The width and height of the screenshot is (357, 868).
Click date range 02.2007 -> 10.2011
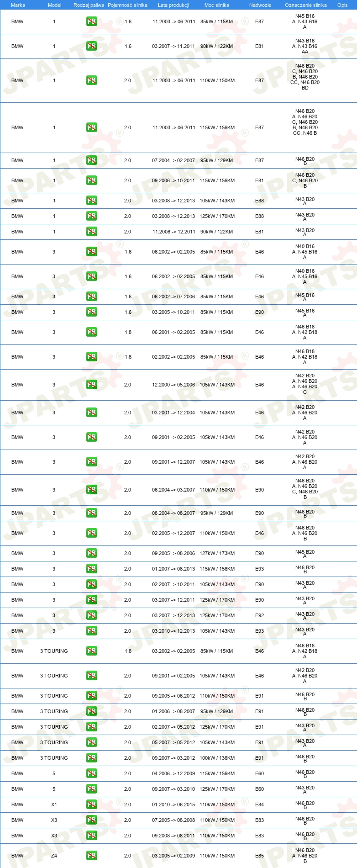(x=173, y=584)
